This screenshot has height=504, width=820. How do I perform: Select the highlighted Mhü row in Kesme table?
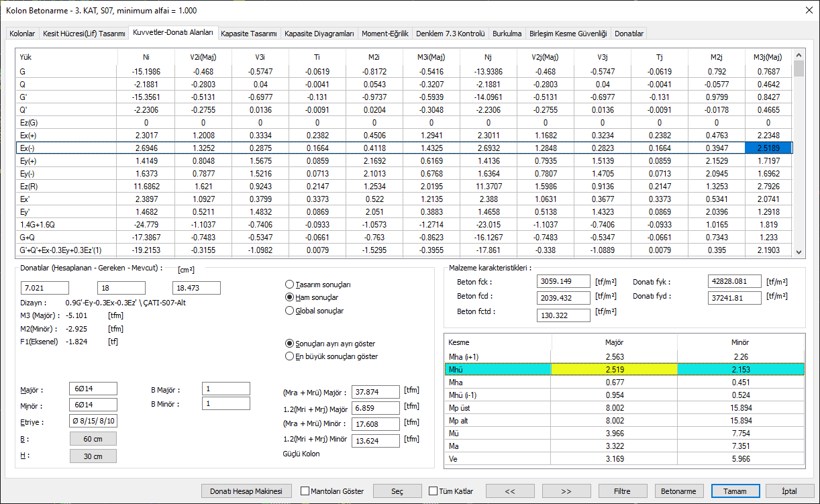pos(497,369)
